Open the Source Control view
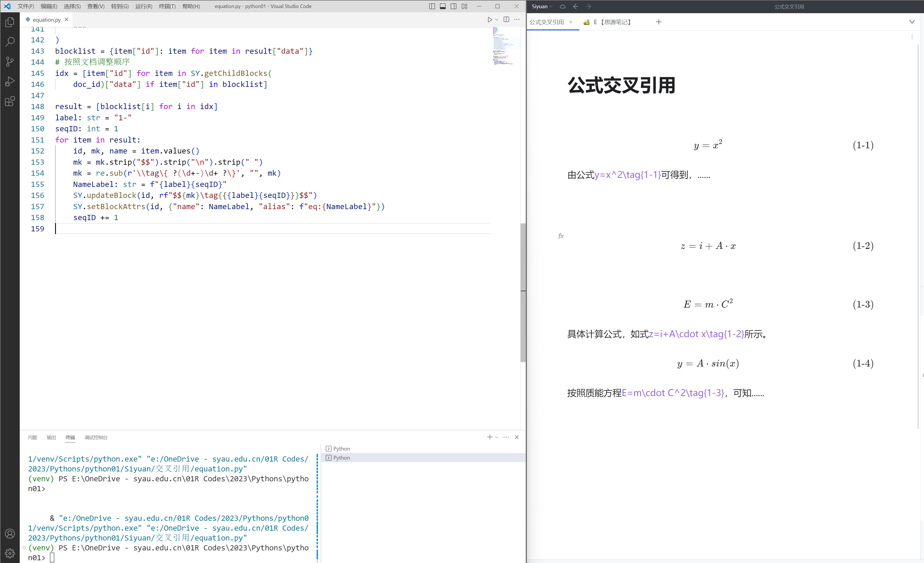924x563 pixels. (x=10, y=61)
